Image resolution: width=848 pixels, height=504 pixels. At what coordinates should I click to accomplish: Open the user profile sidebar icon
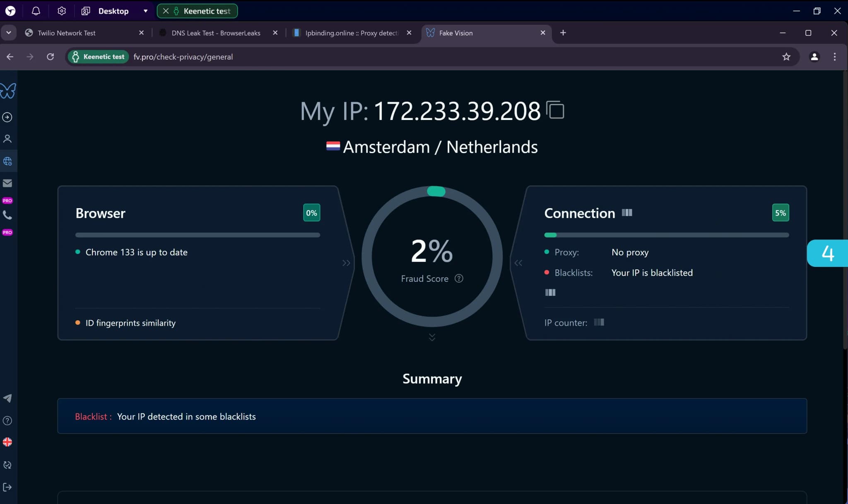[7, 139]
